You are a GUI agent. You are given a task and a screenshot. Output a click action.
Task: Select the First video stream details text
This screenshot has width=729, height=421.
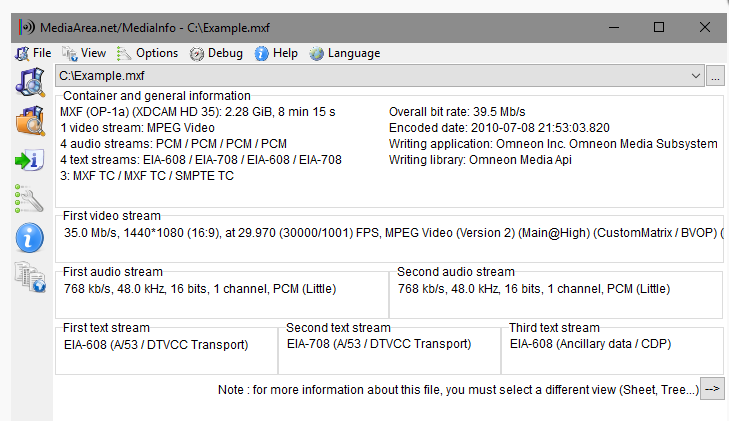click(394, 233)
